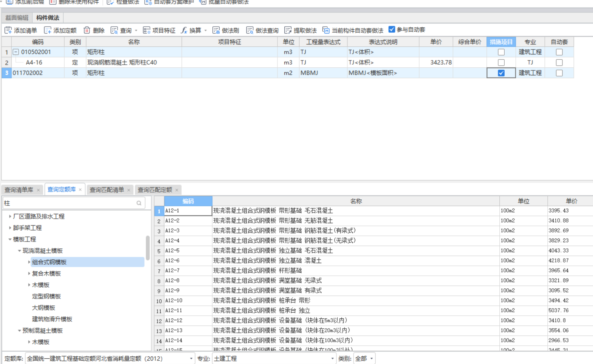This screenshot has width=593, height=364.
Task: Click the 当前构件自动套做法 icon
Action: [x=326, y=30]
